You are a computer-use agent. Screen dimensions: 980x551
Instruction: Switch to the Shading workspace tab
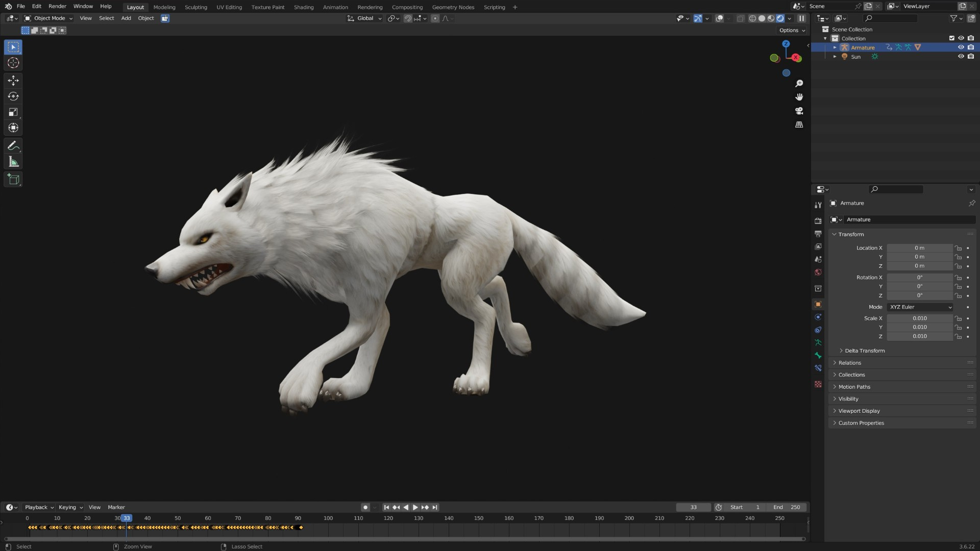pos(304,7)
